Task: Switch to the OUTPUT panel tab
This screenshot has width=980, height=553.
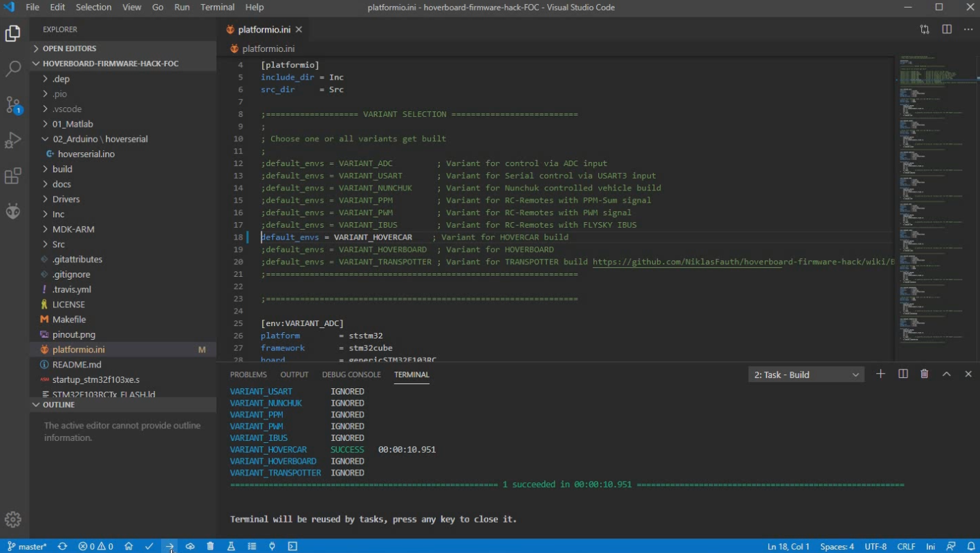Action: (294, 374)
